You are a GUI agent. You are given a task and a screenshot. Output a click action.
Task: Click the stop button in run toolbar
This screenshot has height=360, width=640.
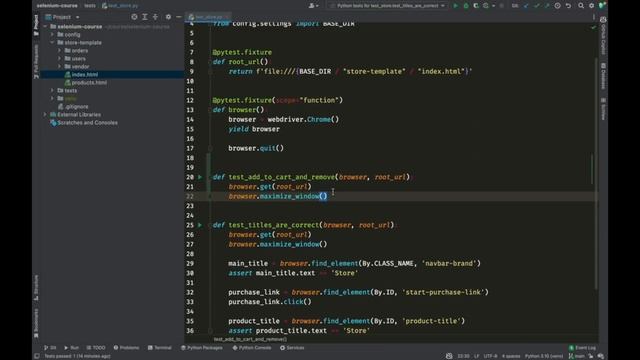point(502,6)
